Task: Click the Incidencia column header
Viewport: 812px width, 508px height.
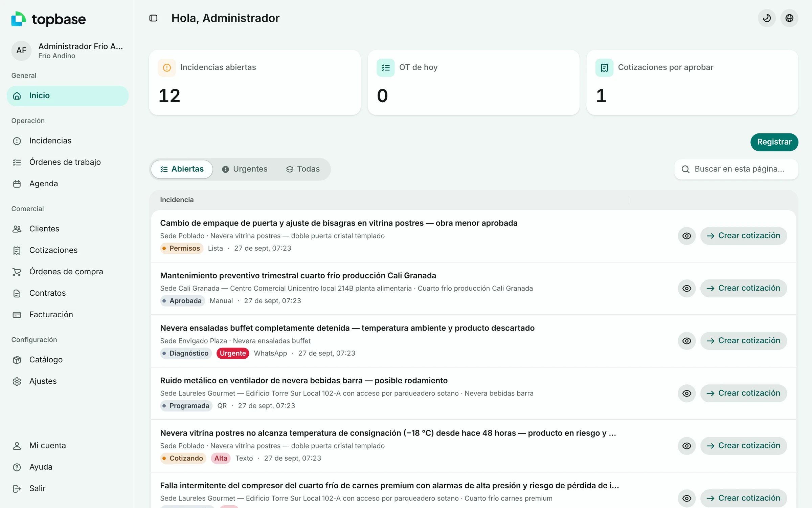Action: click(x=177, y=200)
